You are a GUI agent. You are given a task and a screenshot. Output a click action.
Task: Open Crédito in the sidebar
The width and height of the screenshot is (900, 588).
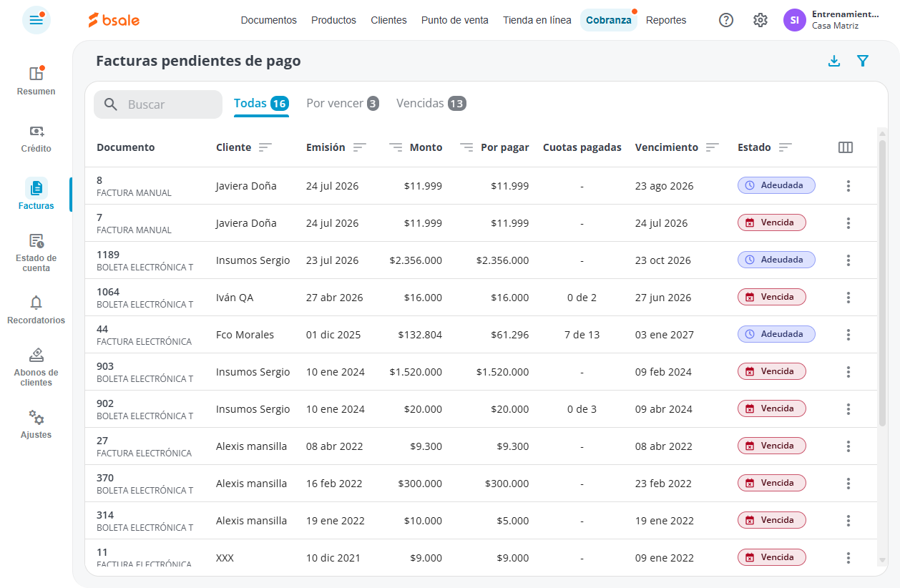[x=36, y=138]
